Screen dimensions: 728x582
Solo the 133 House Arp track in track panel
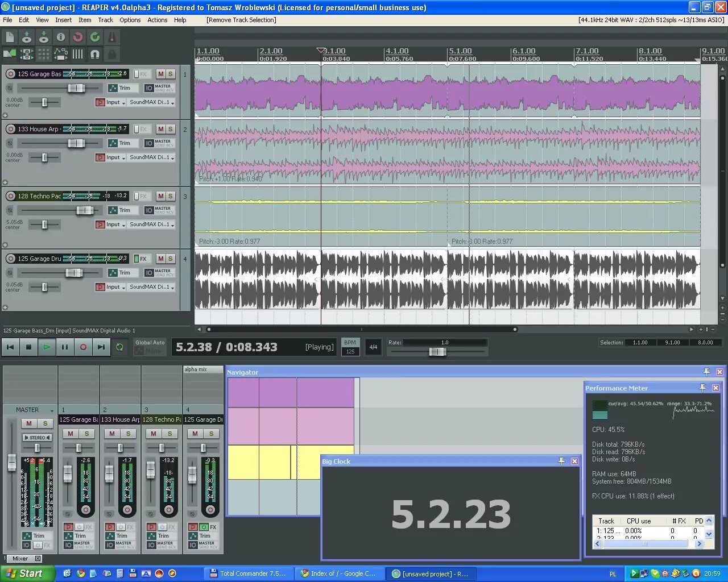tap(170, 129)
